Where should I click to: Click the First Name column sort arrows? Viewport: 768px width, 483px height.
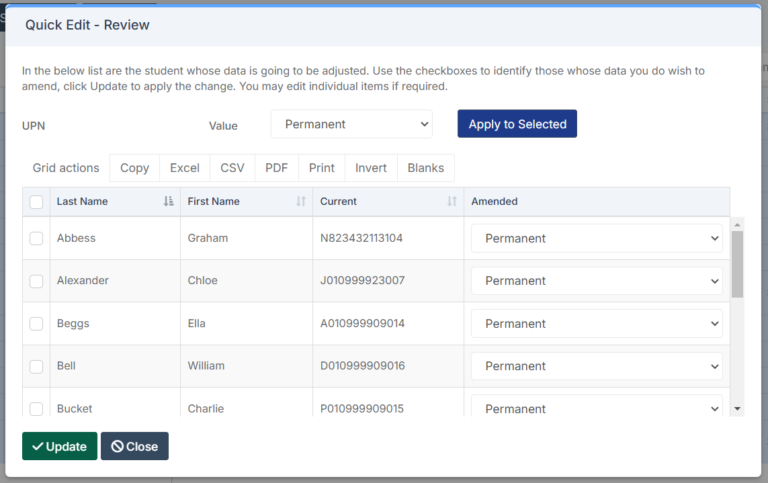tap(301, 201)
